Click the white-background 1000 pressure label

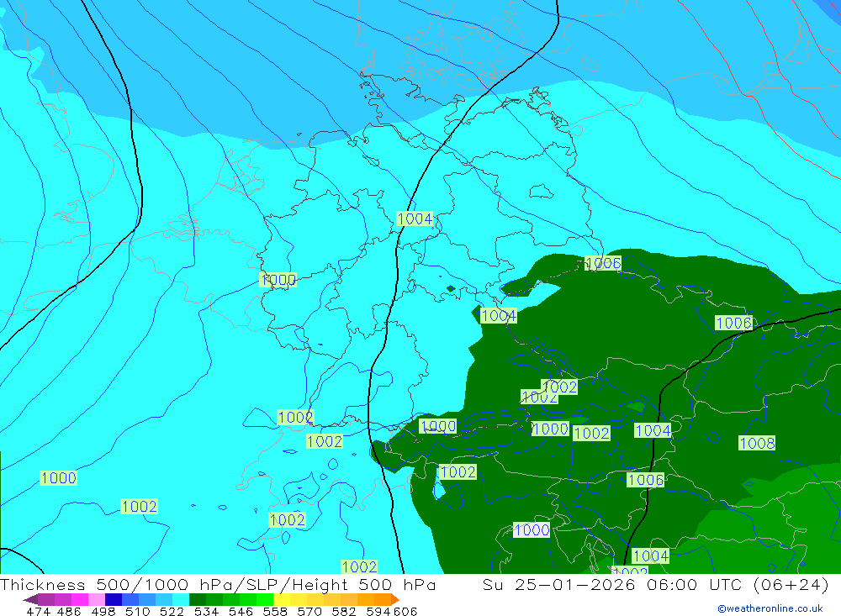click(x=532, y=529)
